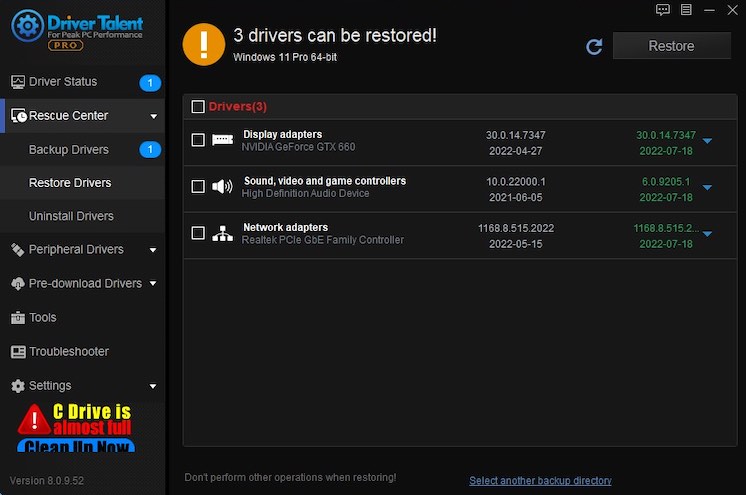Tick the Display adapters checkbox
Viewport: 746px width, 495px height.
pos(198,140)
